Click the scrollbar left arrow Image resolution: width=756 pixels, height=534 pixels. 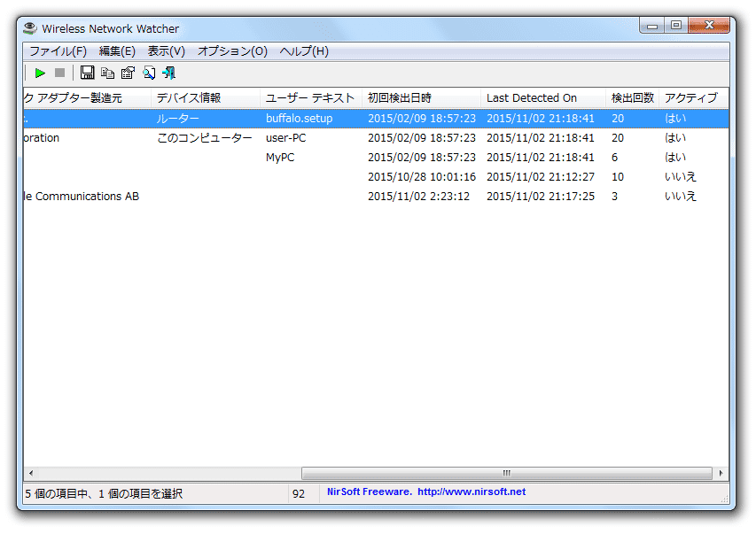pyautogui.click(x=31, y=473)
